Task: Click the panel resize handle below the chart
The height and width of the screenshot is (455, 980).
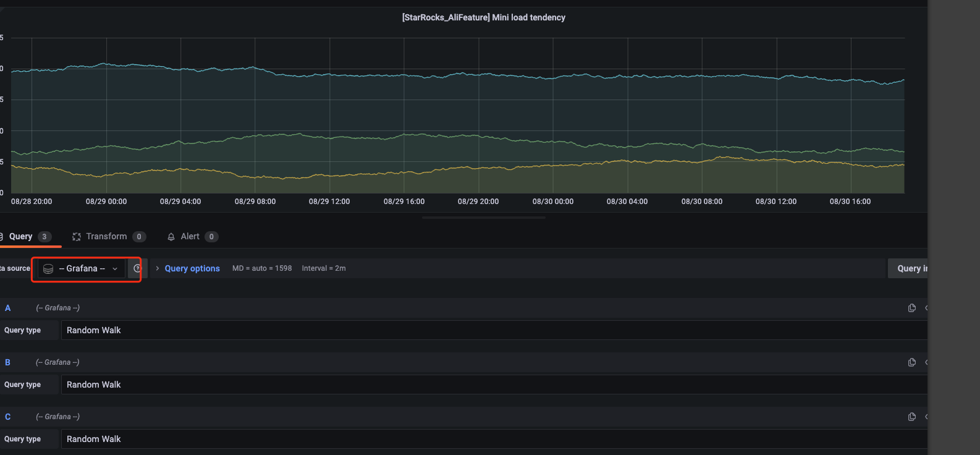Action: click(483, 218)
